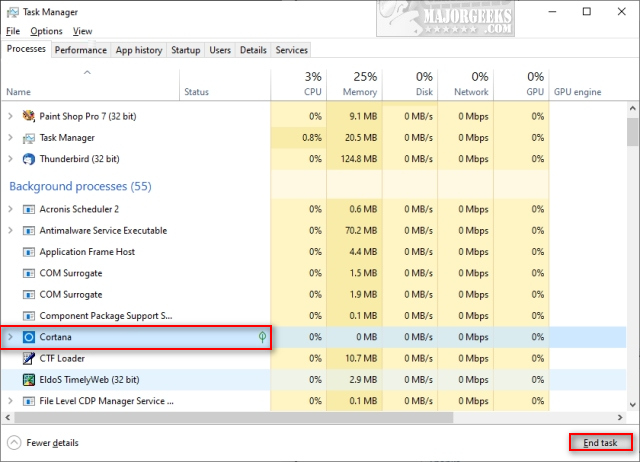Click the Application Frame Host icon

pos(29,252)
